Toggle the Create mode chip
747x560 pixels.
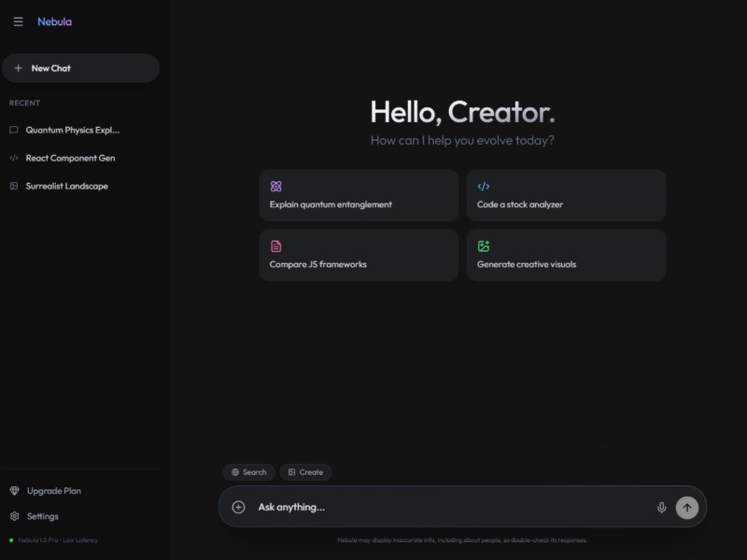(x=305, y=472)
